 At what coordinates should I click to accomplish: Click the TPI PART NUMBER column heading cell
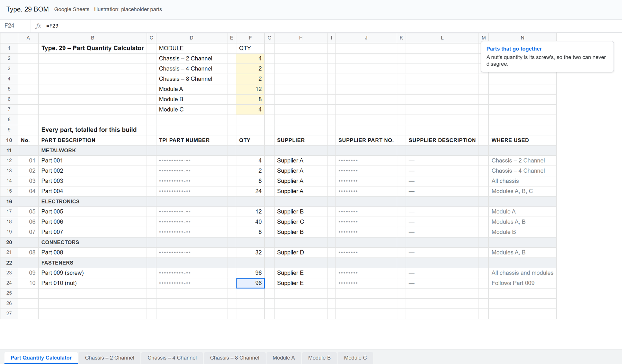191,140
